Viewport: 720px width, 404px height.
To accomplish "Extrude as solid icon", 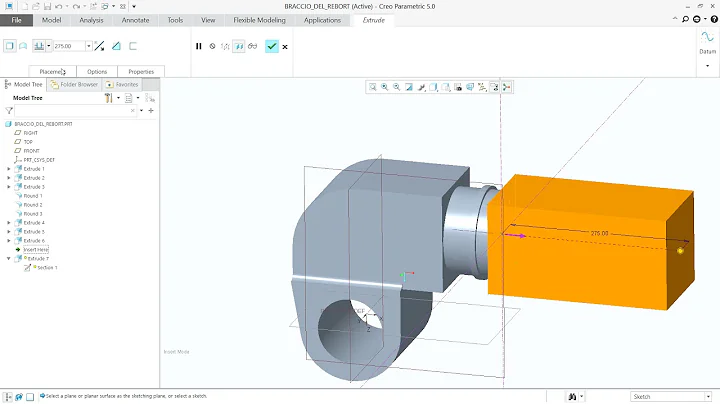I will coord(10,46).
